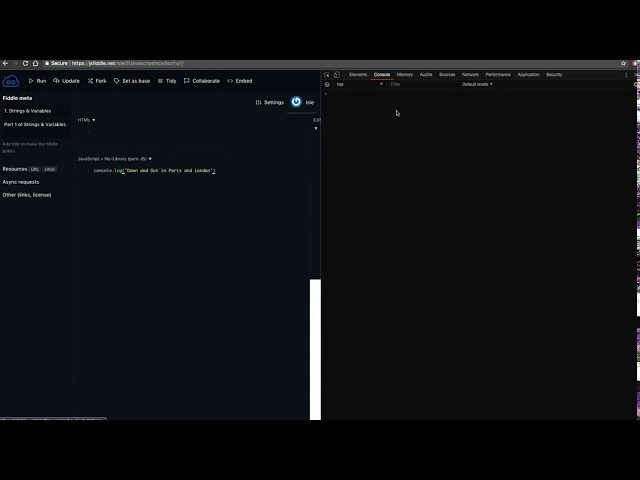The image size is (640, 480).
Task: Click the address bar URL
Action: click(x=128, y=63)
